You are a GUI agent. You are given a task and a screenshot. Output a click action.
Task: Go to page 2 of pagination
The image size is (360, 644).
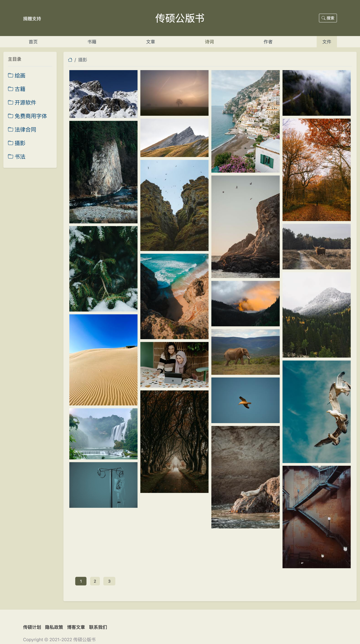point(95,581)
